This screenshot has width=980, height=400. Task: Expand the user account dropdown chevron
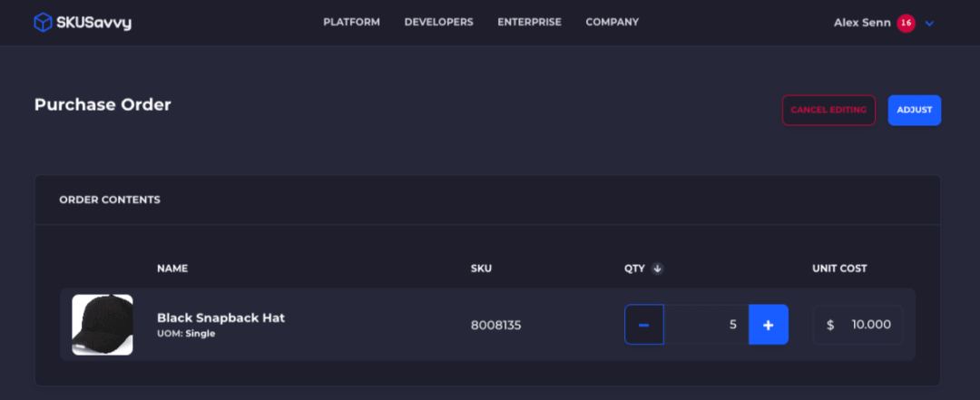pyautogui.click(x=929, y=24)
